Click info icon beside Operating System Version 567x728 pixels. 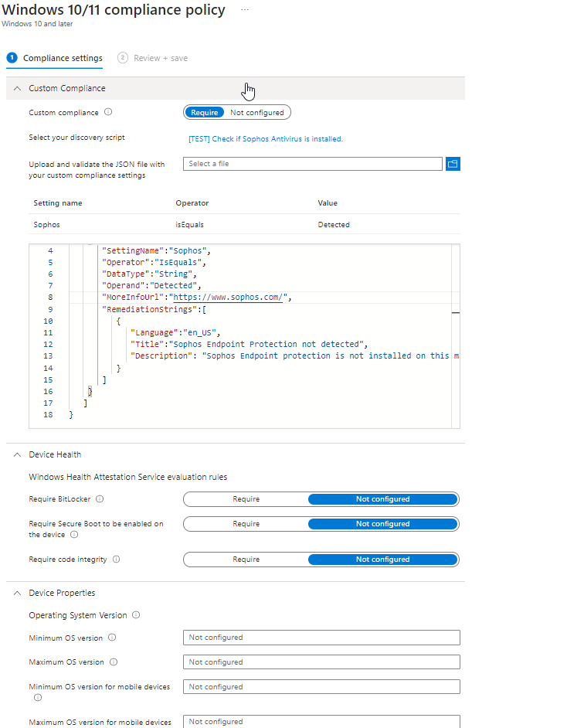(x=136, y=614)
